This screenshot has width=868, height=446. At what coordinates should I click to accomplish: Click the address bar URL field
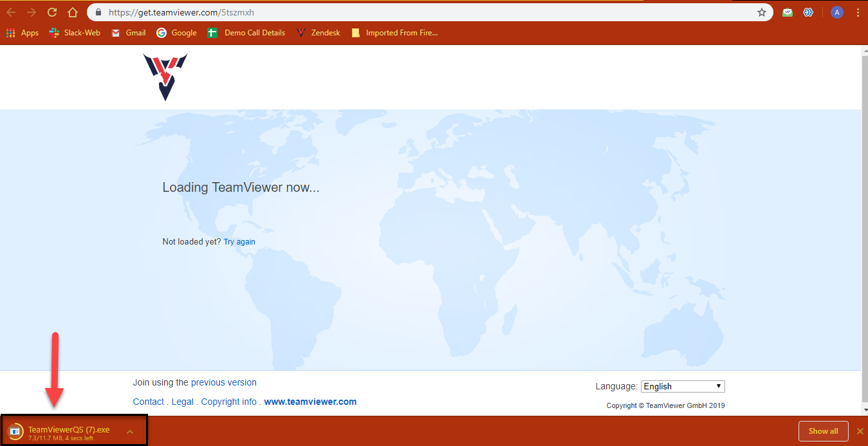pos(430,12)
